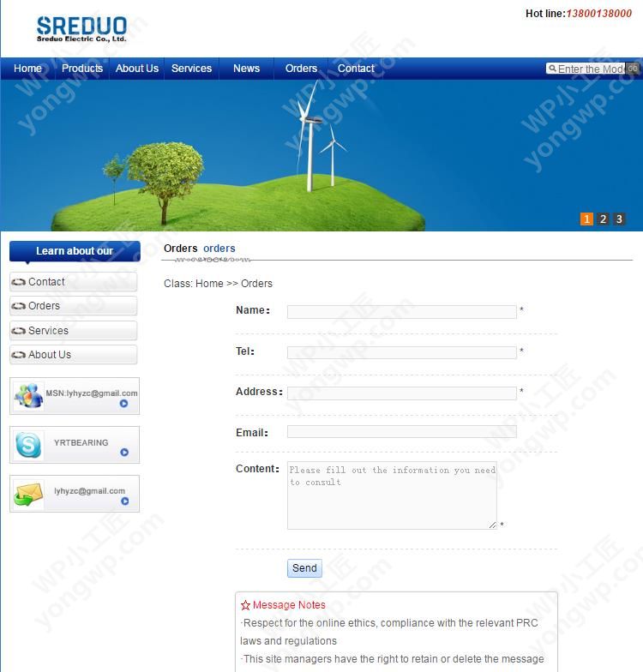Screen dimensions: 643x672
Task: Click the Skype icon in sidebar
Action: click(27, 445)
